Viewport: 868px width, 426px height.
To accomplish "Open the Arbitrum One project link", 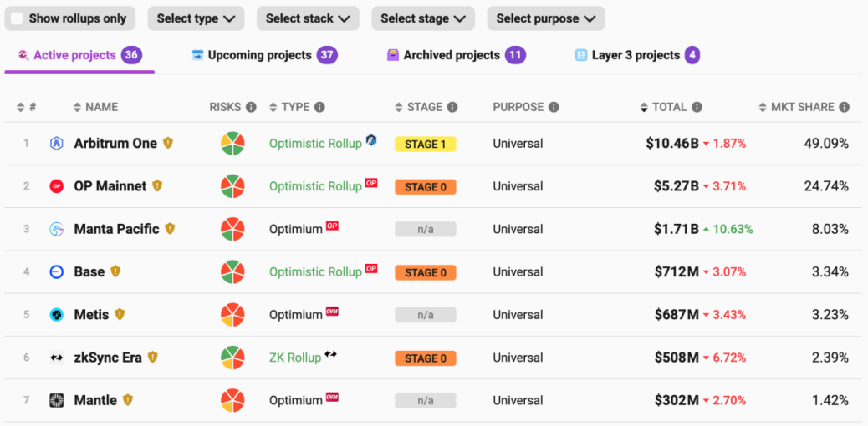I will point(115,144).
